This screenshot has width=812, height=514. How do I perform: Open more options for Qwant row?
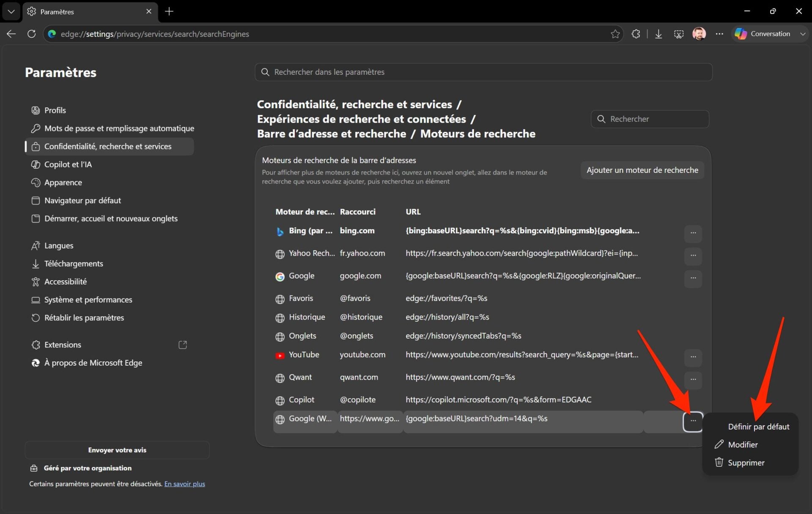(693, 380)
